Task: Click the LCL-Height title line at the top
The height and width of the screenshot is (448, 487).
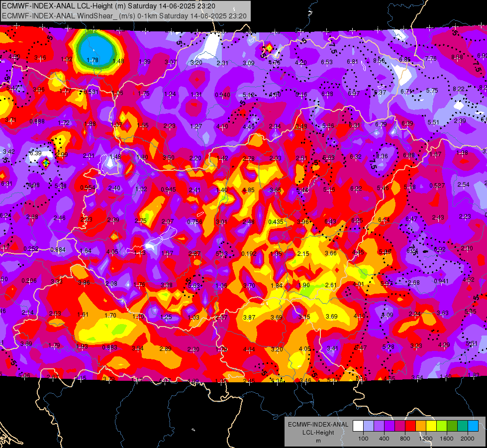Action: pyautogui.click(x=108, y=6)
